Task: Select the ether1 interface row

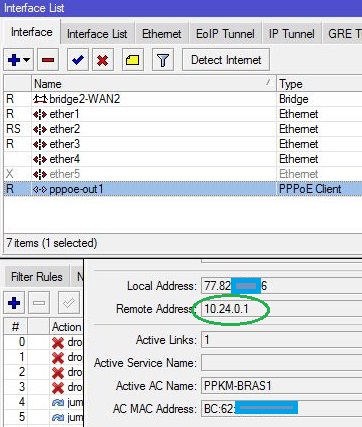Action: click(x=183, y=114)
